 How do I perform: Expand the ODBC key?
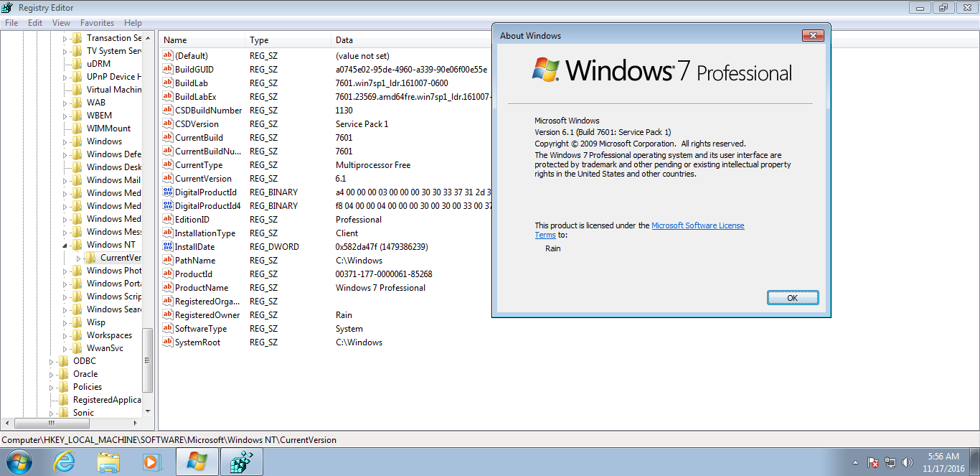coord(52,361)
